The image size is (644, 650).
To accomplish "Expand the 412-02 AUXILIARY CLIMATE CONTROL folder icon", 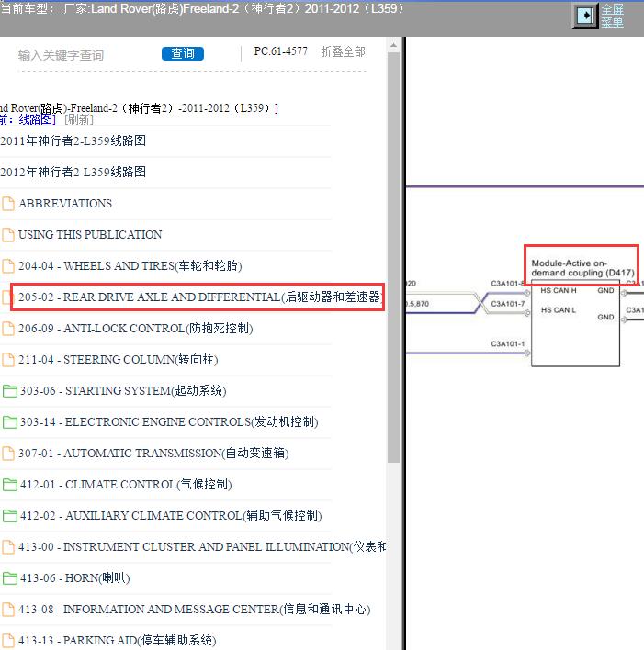I will point(9,516).
